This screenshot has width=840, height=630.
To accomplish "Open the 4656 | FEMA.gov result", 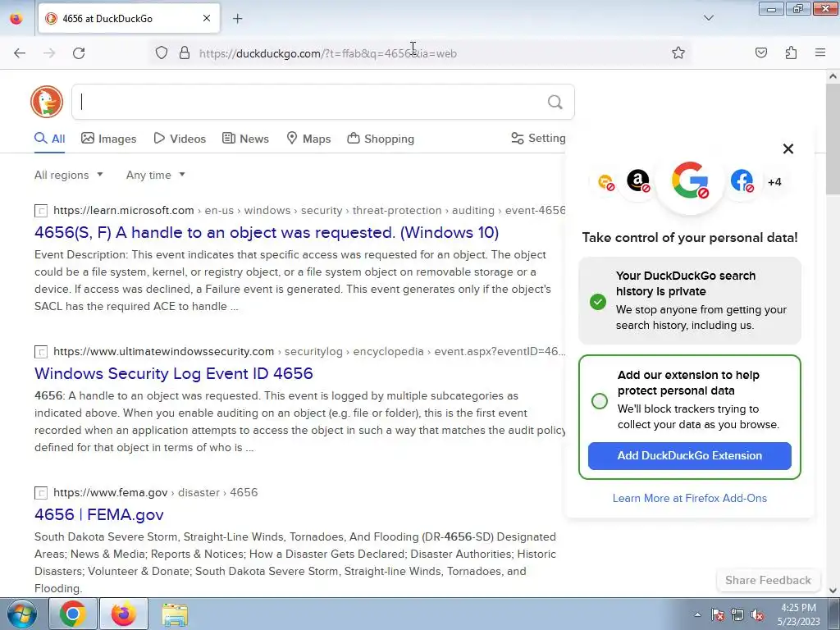I will tap(99, 514).
